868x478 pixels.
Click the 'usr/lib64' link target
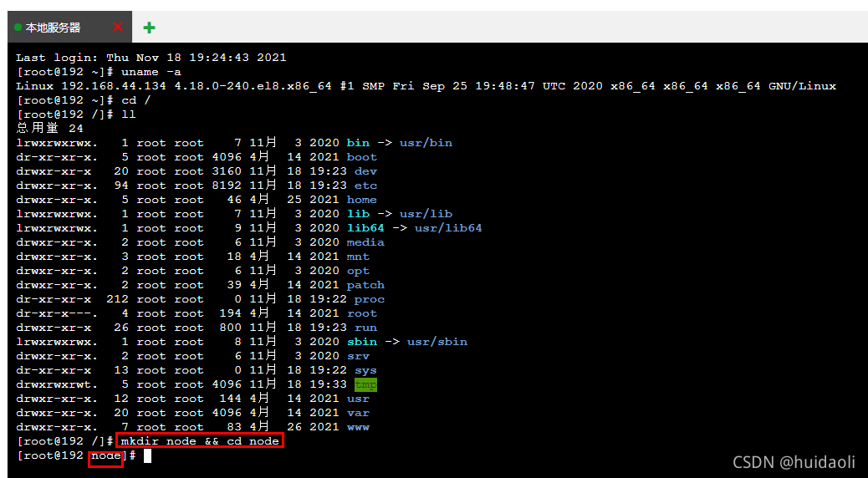tap(448, 228)
